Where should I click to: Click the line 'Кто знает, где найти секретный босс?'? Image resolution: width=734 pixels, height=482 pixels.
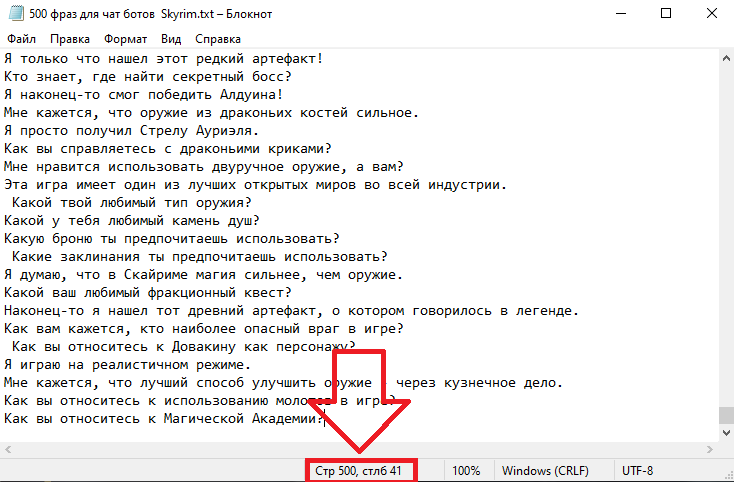[x=148, y=76]
